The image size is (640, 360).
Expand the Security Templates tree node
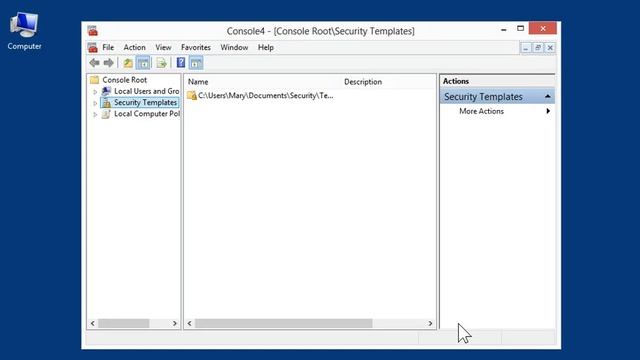(x=95, y=103)
